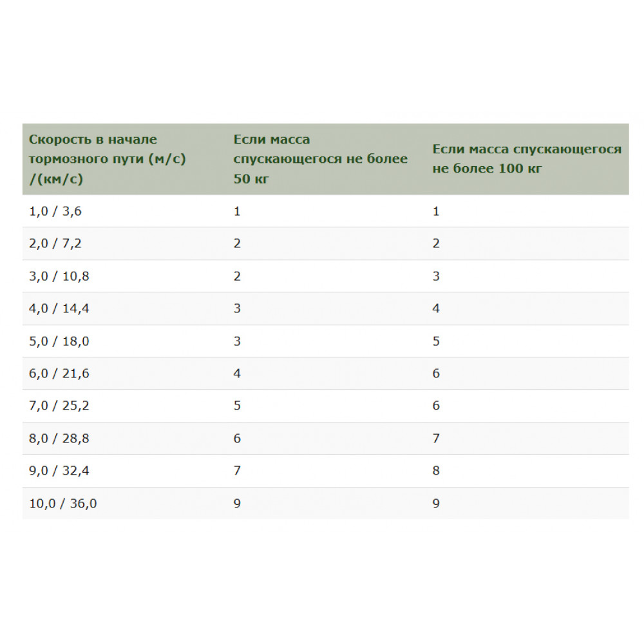
Task: Select the 50 кг value for 1,0 / 3,6
Action: [x=237, y=211]
